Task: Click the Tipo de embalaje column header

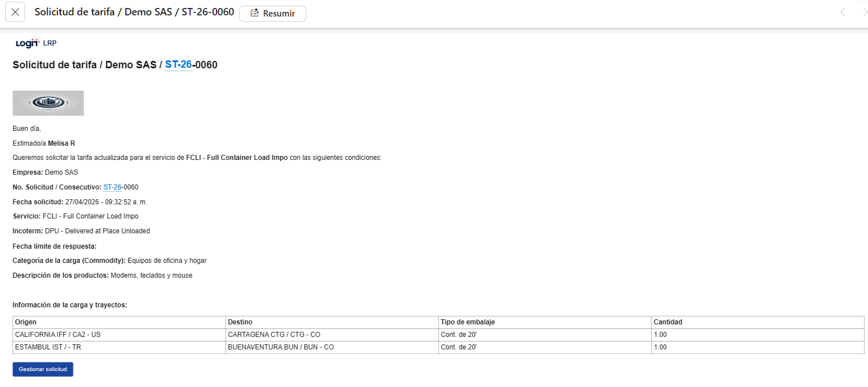Action: 545,322
